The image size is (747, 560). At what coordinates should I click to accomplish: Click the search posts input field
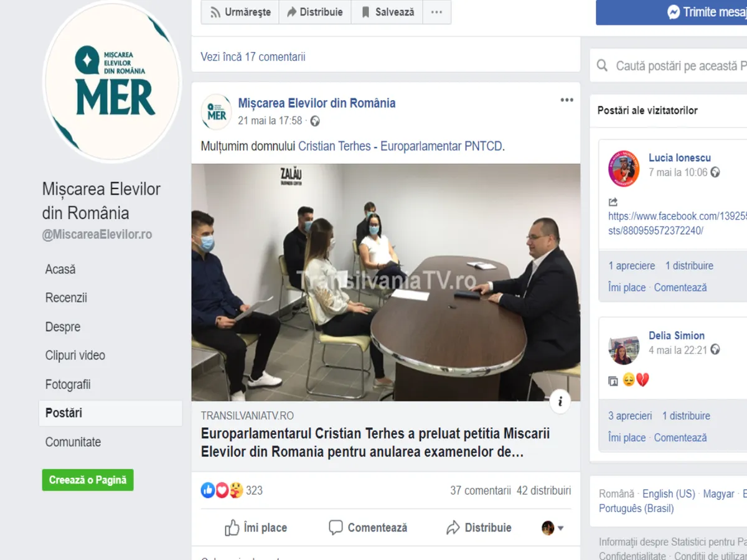(x=679, y=66)
